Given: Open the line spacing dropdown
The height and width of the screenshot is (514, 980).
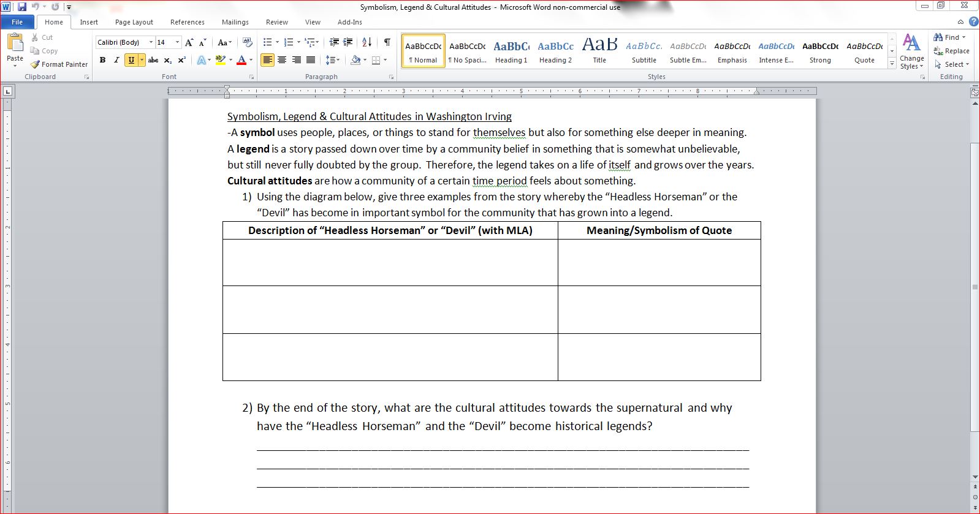Looking at the screenshot, I should point(333,60).
